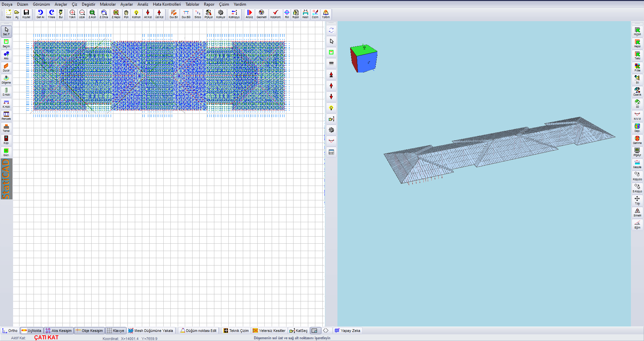Click the Kopyala copy tool
644x341 pixels.
(x=637, y=176)
